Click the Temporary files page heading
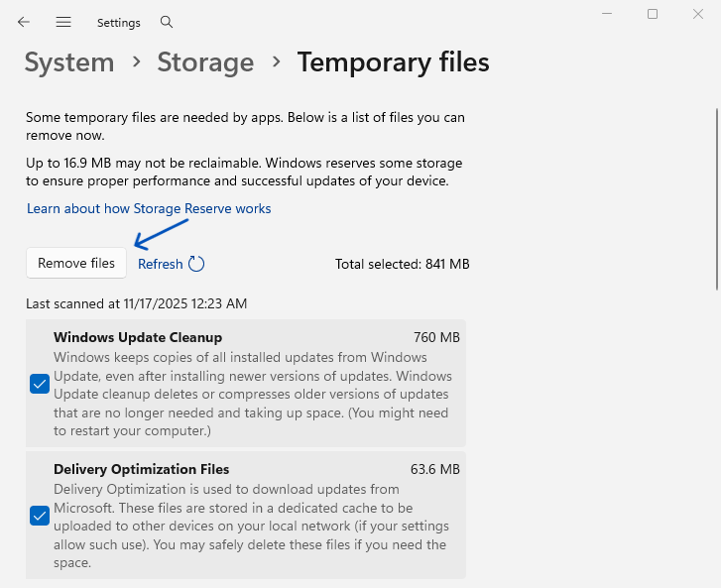 [x=393, y=62]
